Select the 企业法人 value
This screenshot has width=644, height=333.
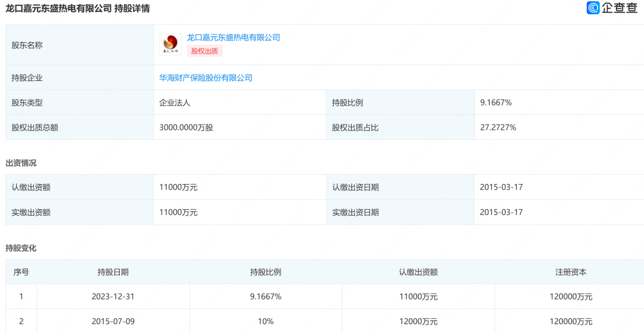pos(175,103)
